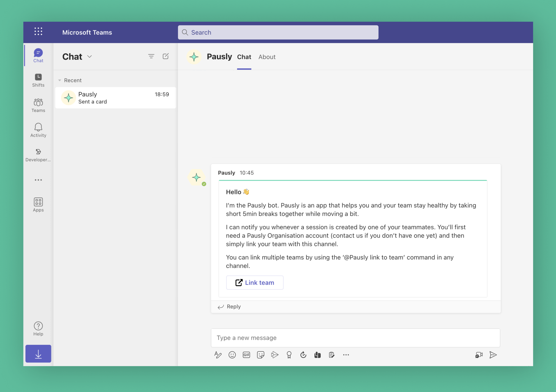Open the sticker picker
556x392 pixels.
(260, 355)
